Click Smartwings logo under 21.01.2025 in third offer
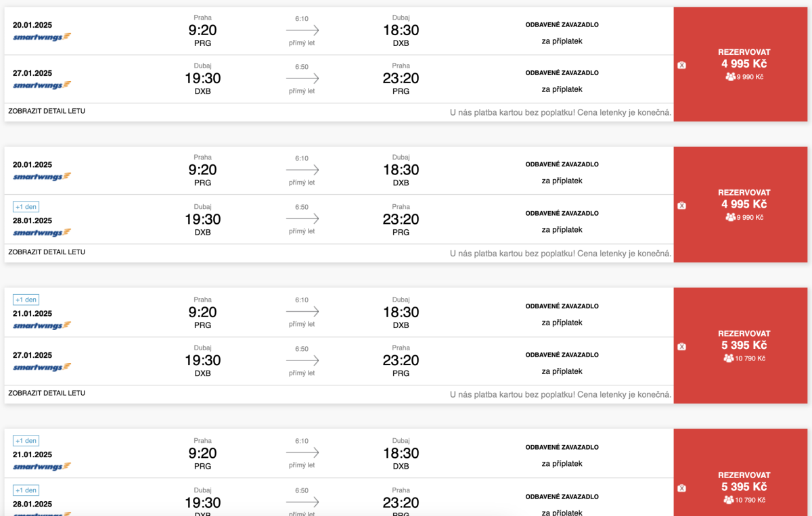812x516 pixels. point(42,325)
